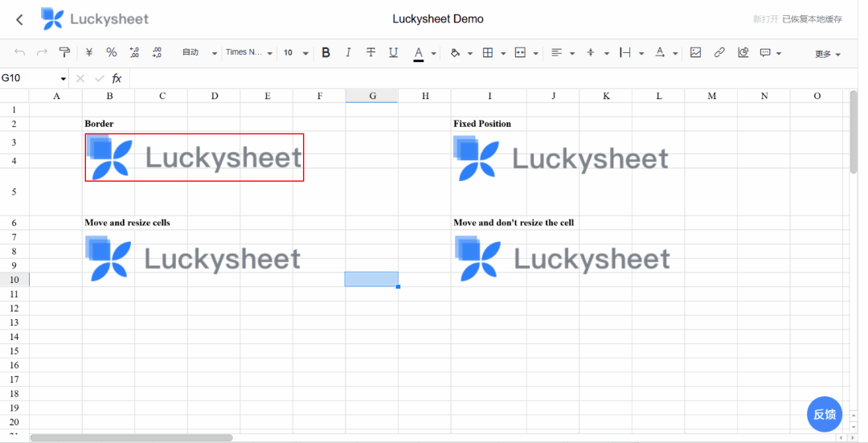This screenshot has height=443, width=868.
Task: Go back using the left chevron
Action: (19, 19)
